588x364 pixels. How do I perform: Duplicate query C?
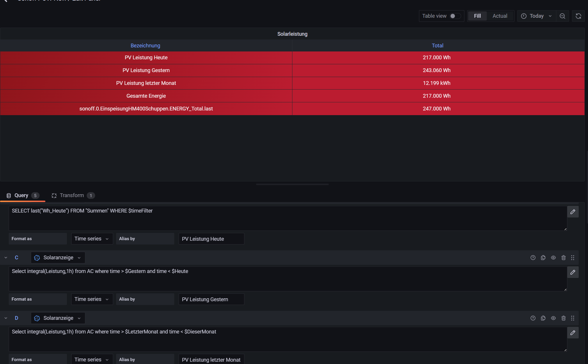pos(543,258)
